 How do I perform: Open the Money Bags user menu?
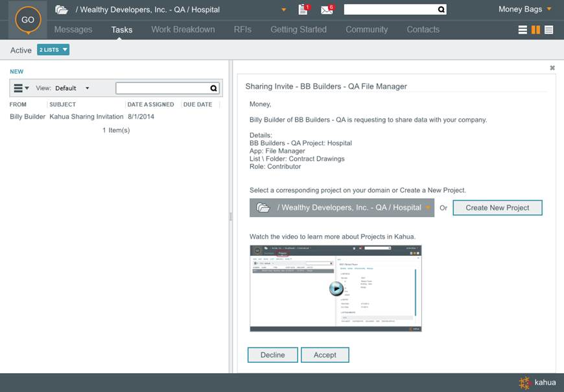525,10
